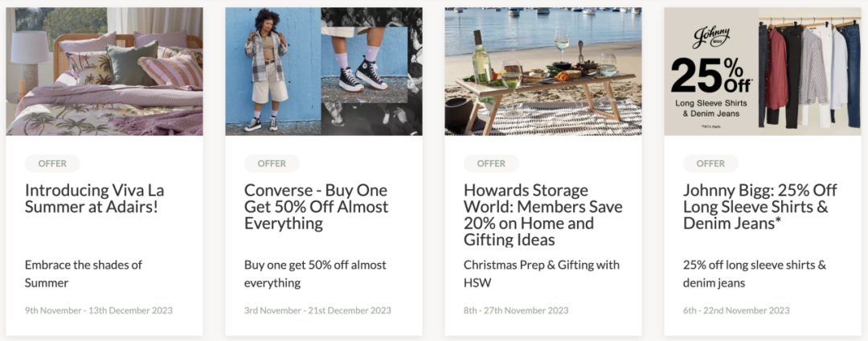Click the OFFER tag on the Adairs card
The width and height of the screenshot is (868, 341).
tap(52, 163)
